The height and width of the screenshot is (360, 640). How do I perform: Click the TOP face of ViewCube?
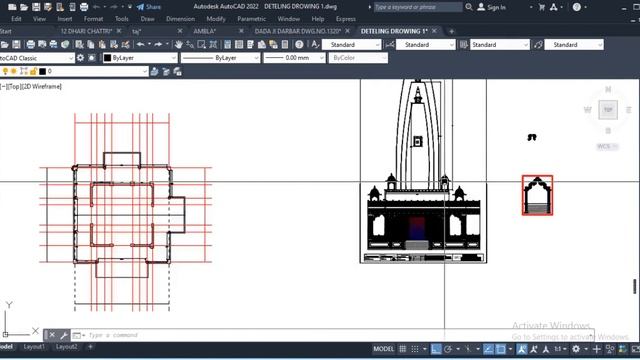(608, 110)
